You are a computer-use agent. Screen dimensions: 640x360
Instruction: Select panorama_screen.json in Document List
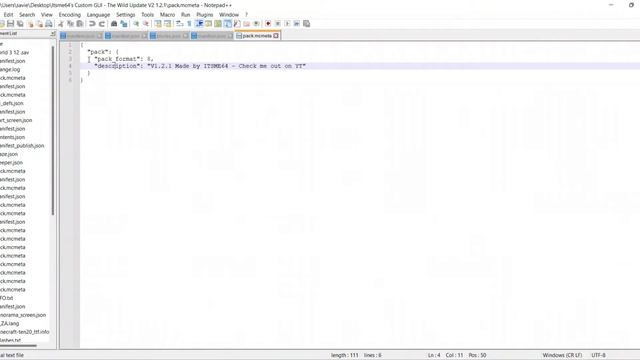click(x=23, y=315)
